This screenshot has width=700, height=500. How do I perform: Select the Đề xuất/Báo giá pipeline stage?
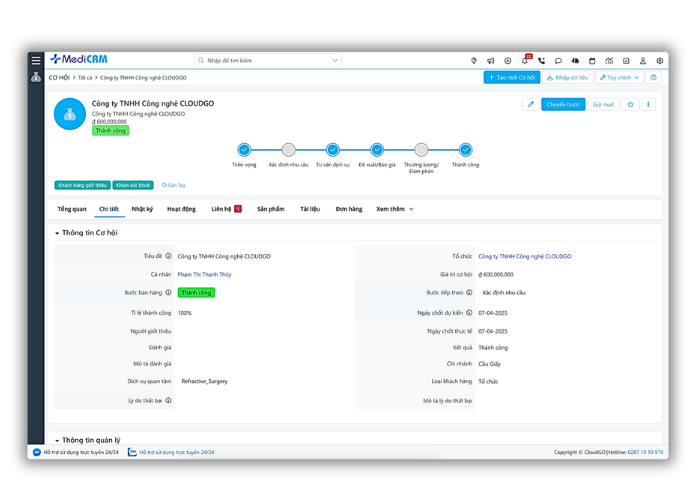coord(377,150)
